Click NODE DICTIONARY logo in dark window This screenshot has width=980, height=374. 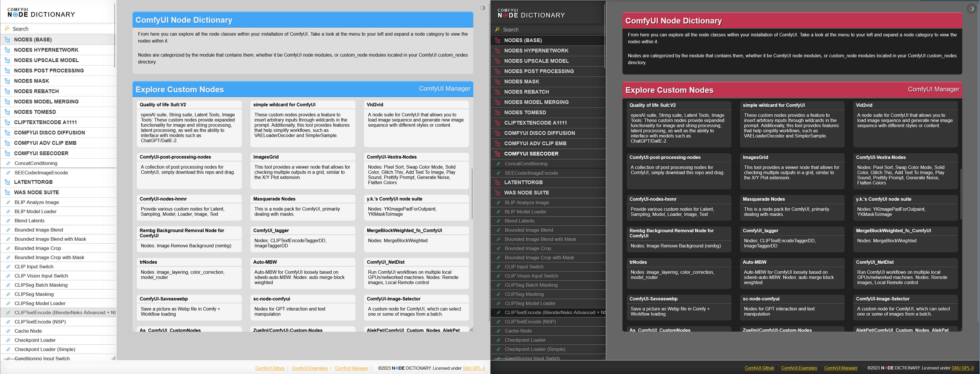point(531,13)
